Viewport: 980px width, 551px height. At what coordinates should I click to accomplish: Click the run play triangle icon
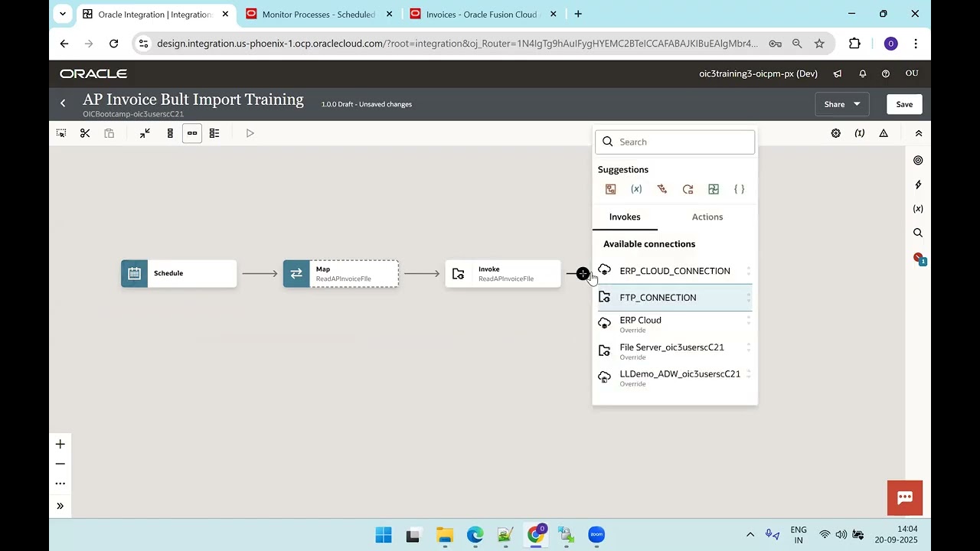point(250,133)
